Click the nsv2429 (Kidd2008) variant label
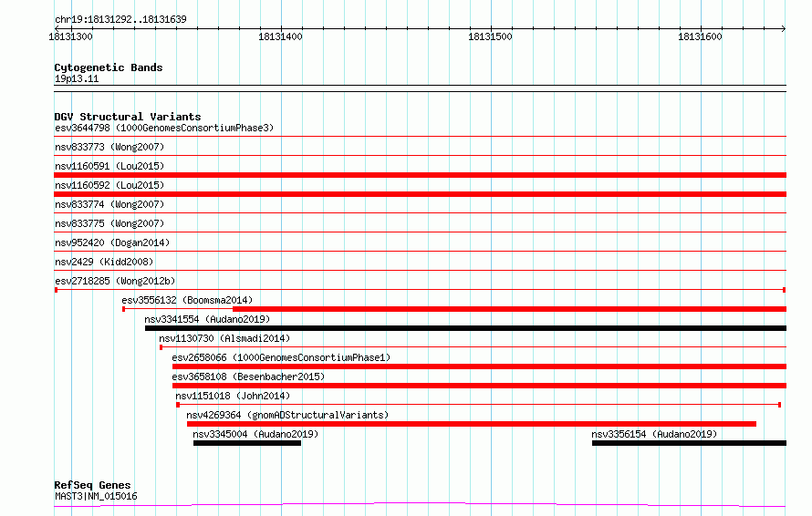Image resolution: width=812 pixels, height=516 pixels. coord(104,262)
